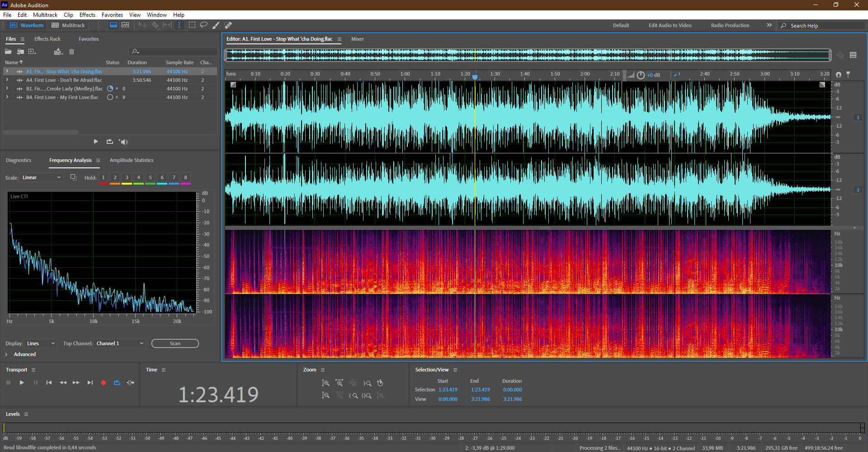Click Play preview button below file list

coord(96,142)
